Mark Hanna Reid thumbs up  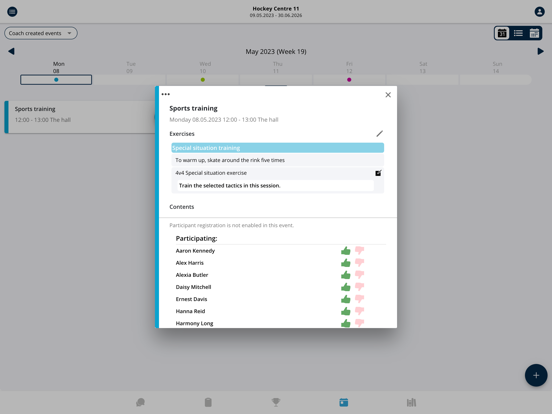tap(346, 311)
